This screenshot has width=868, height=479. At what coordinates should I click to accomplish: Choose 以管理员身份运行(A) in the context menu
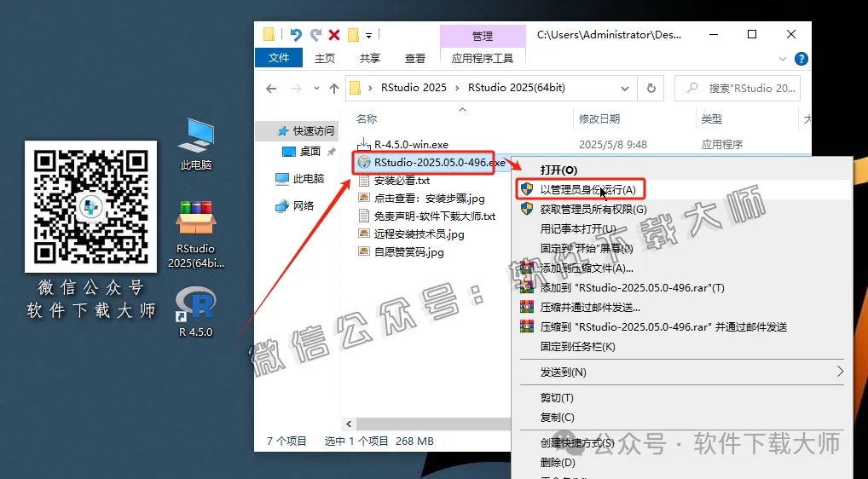click(x=587, y=190)
